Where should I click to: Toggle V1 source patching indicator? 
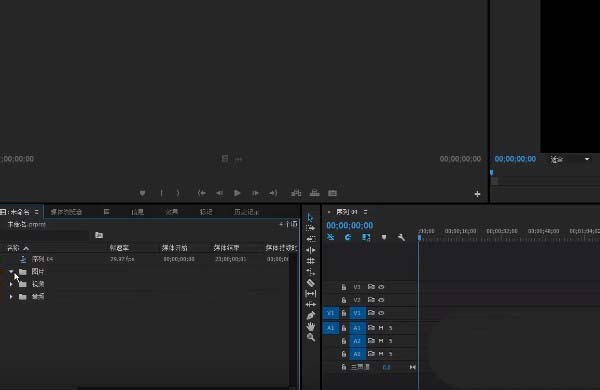[331, 313]
